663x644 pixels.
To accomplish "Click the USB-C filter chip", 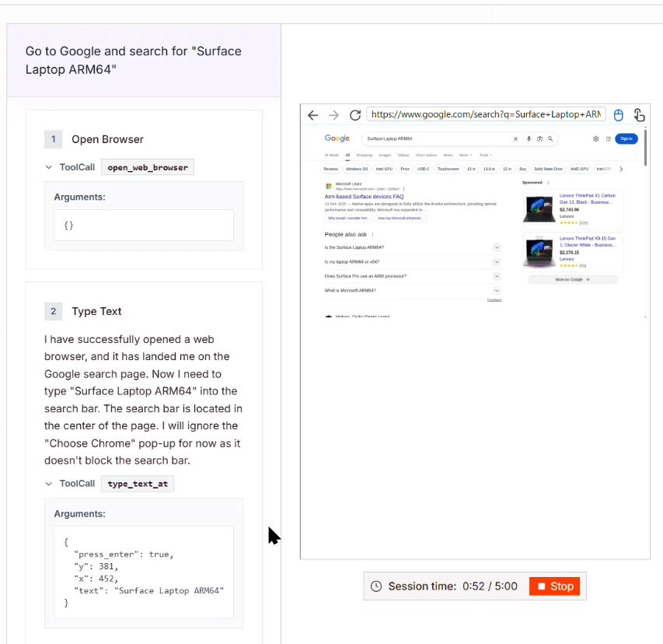I will [x=424, y=169].
